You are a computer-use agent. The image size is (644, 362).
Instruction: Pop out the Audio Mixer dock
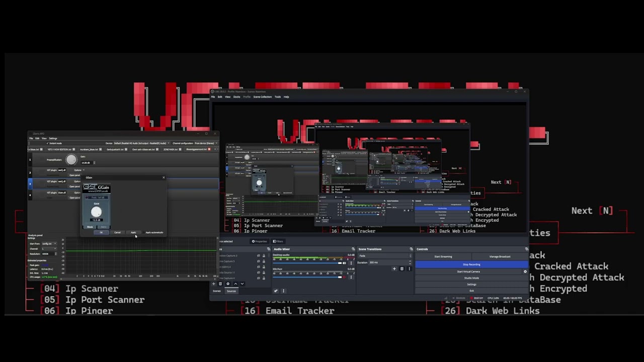click(x=353, y=249)
